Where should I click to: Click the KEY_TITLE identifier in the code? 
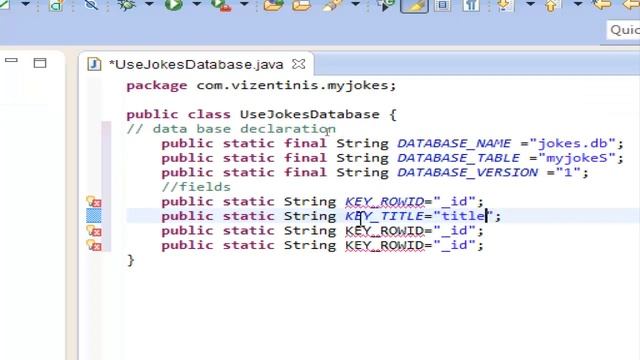point(384,216)
